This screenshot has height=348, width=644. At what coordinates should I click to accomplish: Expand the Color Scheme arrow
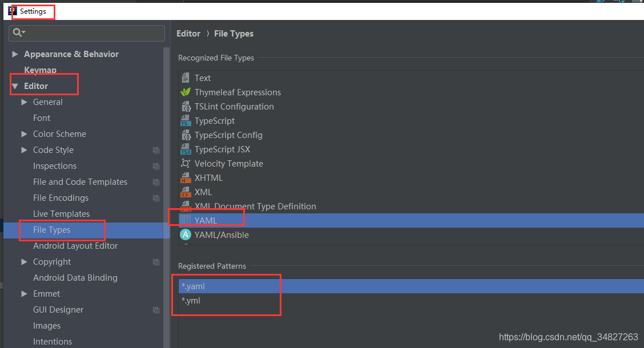[24, 134]
